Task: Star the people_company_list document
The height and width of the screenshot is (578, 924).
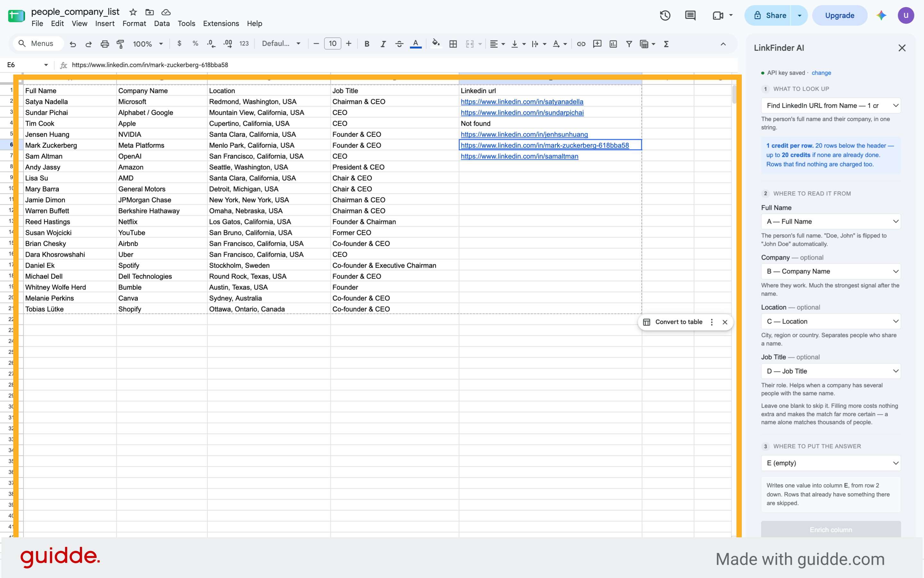Action: click(x=133, y=12)
